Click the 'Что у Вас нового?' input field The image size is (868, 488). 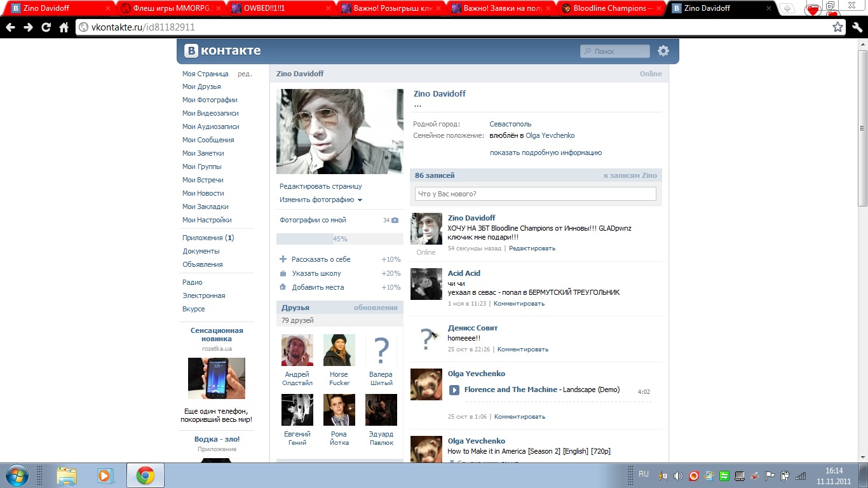[x=535, y=194]
